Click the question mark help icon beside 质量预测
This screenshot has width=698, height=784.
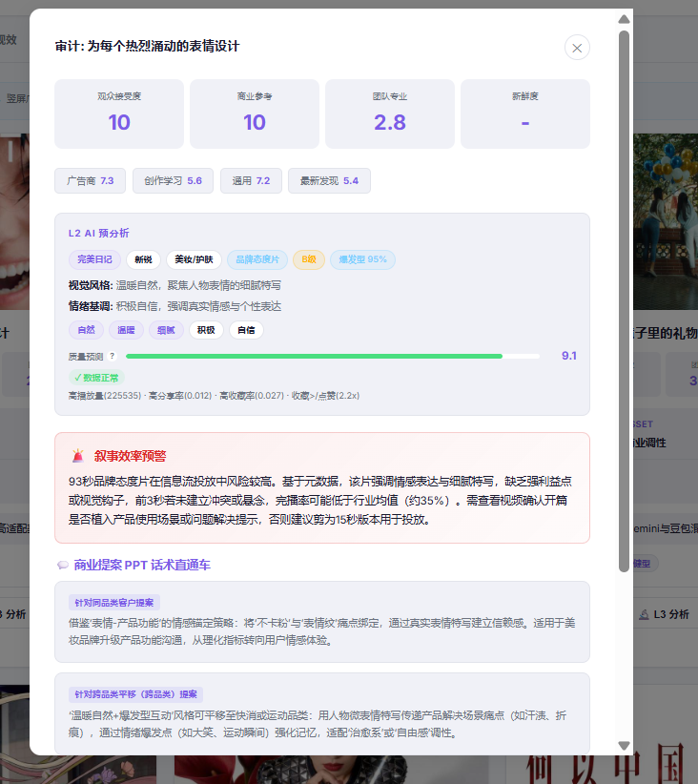[113, 356]
